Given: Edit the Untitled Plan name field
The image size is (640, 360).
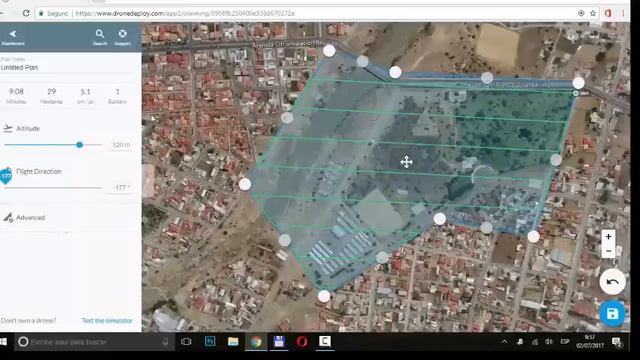Looking at the screenshot, I should click(x=65, y=68).
